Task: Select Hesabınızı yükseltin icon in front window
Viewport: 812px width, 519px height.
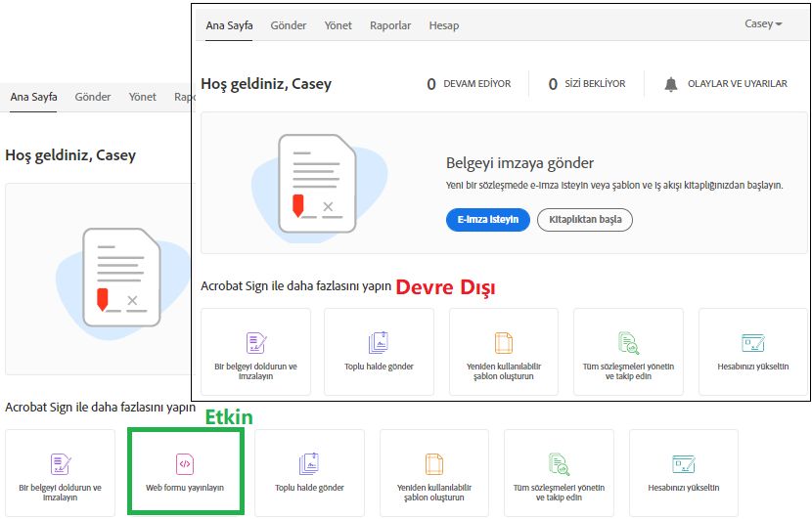Action: pyautogui.click(x=753, y=342)
